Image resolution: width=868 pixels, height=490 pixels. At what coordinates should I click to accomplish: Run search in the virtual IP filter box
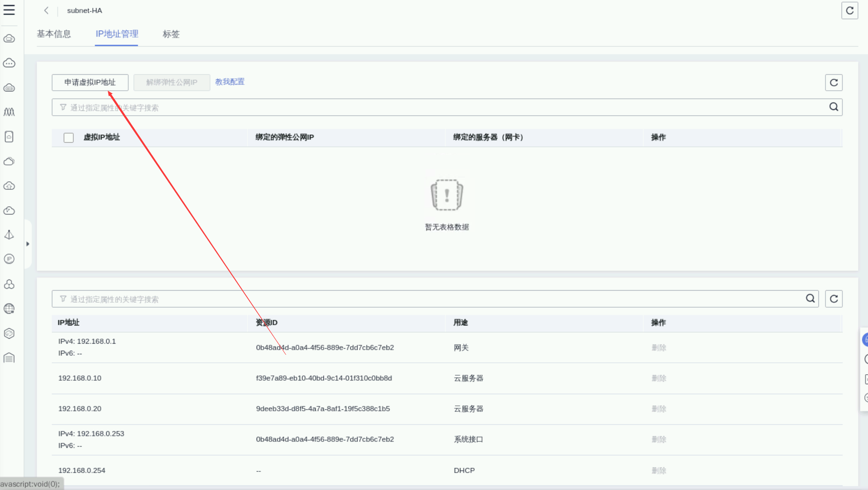click(x=833, y=107)
